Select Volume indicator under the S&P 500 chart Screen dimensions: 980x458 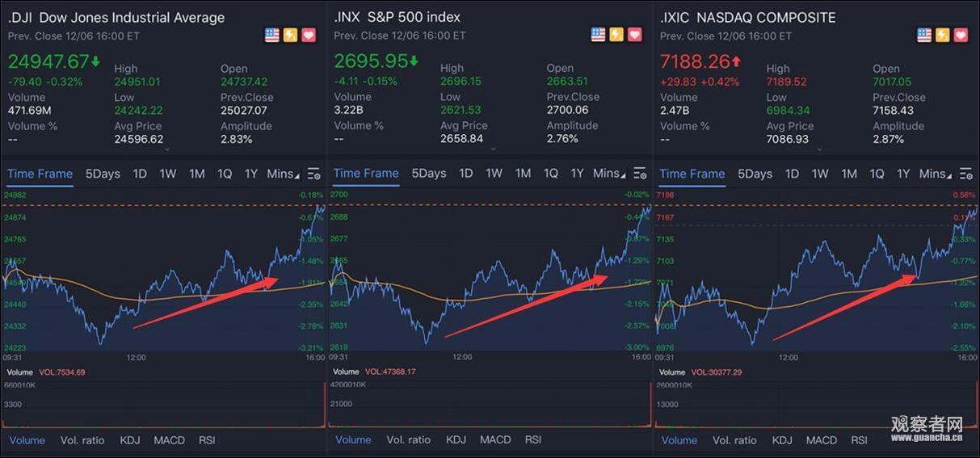(353, 439)
